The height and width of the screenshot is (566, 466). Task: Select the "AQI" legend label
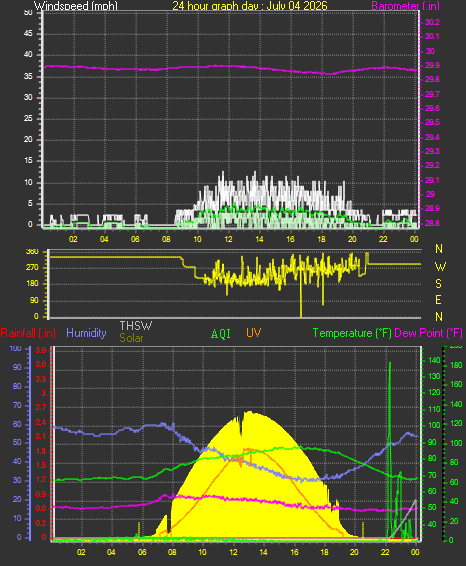point(221,334)
